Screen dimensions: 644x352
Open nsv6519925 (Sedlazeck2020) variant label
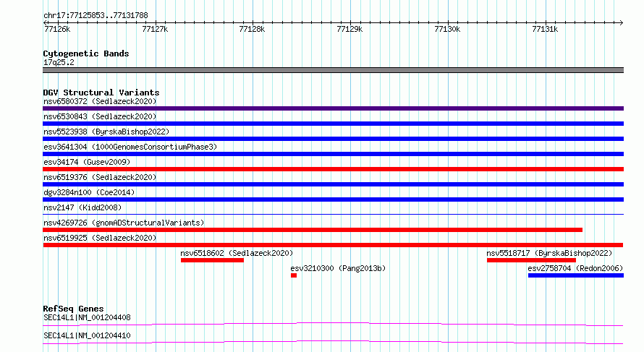pos(100,238)
